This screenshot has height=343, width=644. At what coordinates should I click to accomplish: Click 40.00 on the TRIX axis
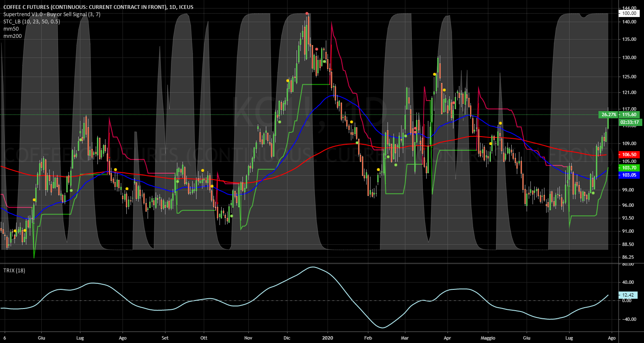(x=628, y=282)
